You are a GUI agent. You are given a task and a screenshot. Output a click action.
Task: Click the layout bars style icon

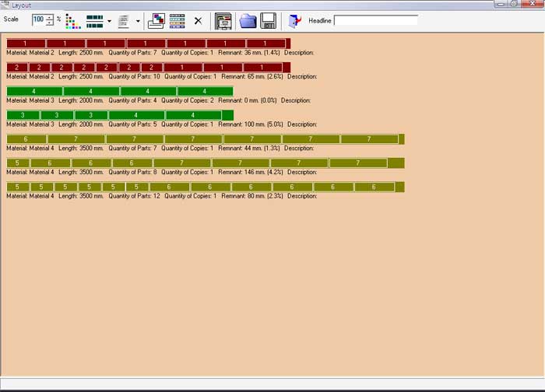[94, 20]
